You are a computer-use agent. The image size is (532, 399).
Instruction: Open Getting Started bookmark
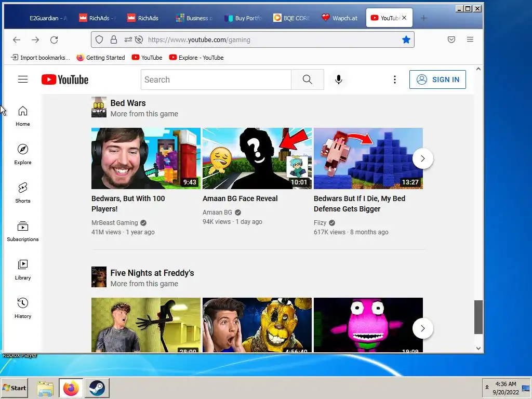point(101,58)
